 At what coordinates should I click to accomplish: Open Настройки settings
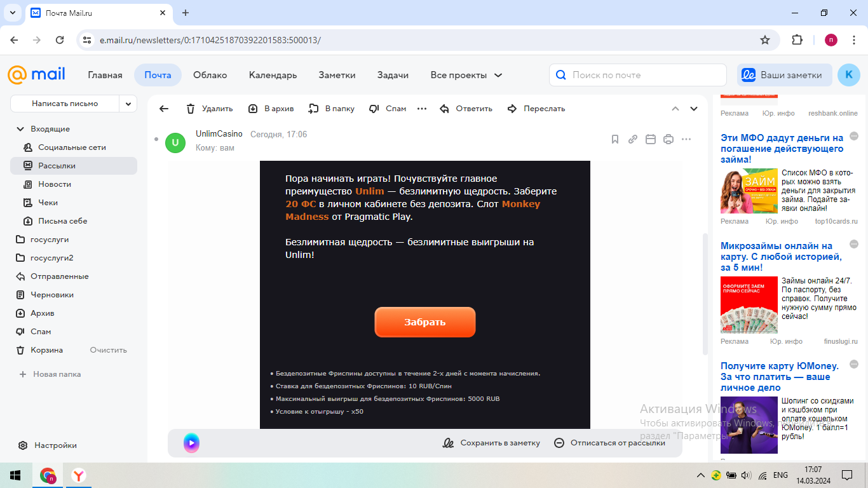(x=48, y=445)
